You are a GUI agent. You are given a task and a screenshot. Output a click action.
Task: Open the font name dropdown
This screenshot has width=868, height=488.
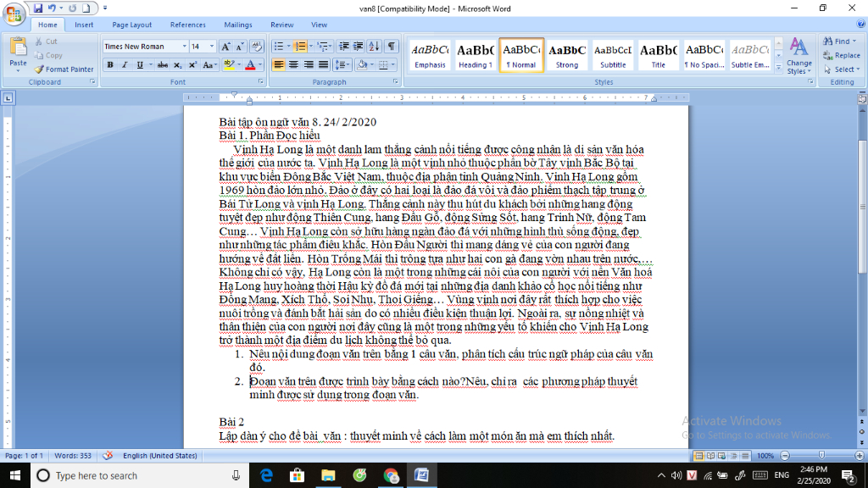(x=184, y=47)
